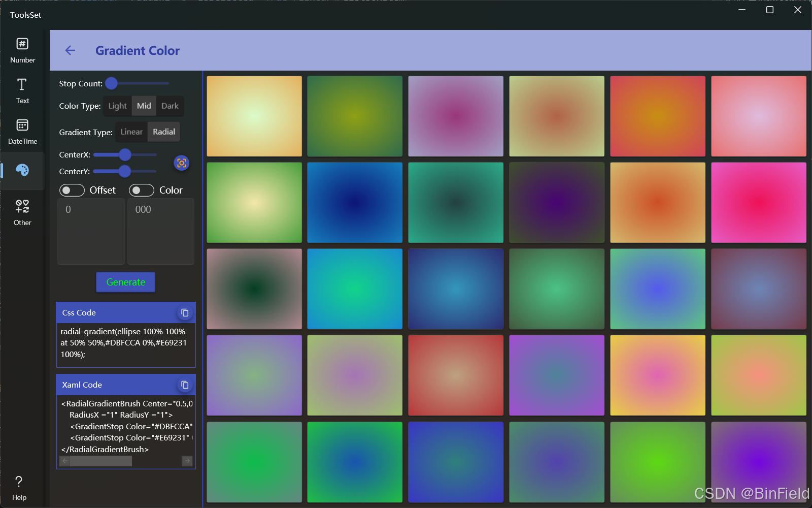Viewport: 812px width, 508px height.
Task: Select the magenta-center lavender gradient swatch
Action: click(456, 116)
